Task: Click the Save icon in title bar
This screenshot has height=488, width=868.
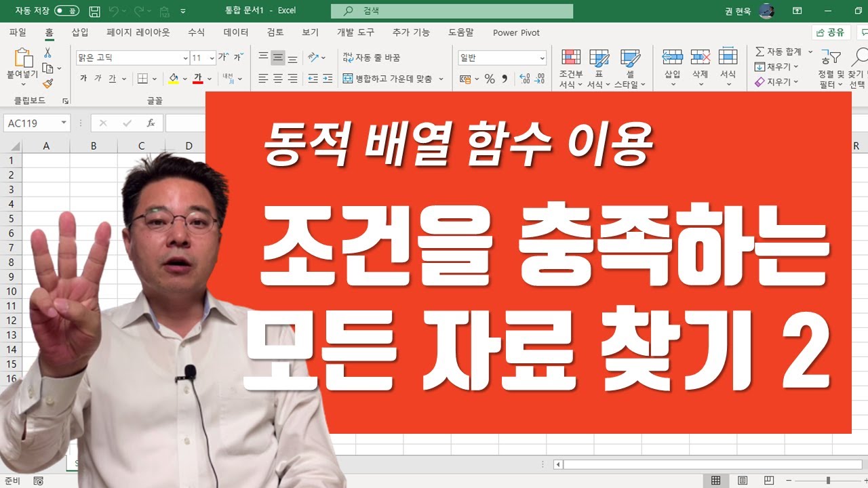Action: tap(95, 11)
